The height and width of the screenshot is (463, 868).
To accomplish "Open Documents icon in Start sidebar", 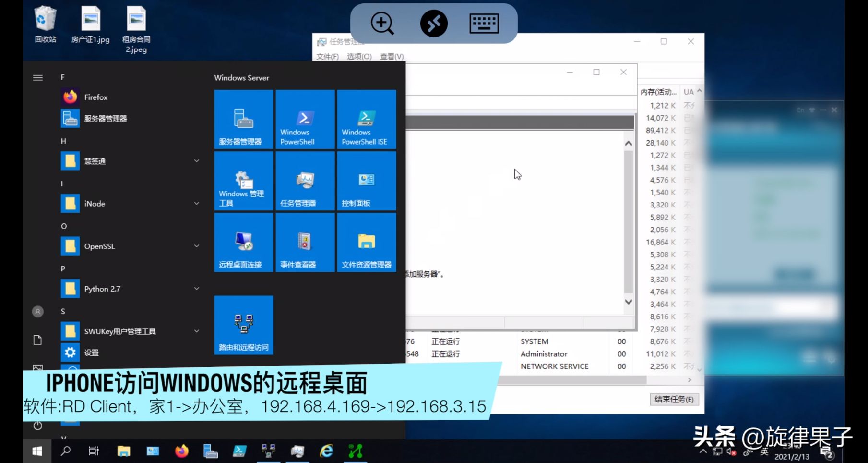I will (37, 340).
